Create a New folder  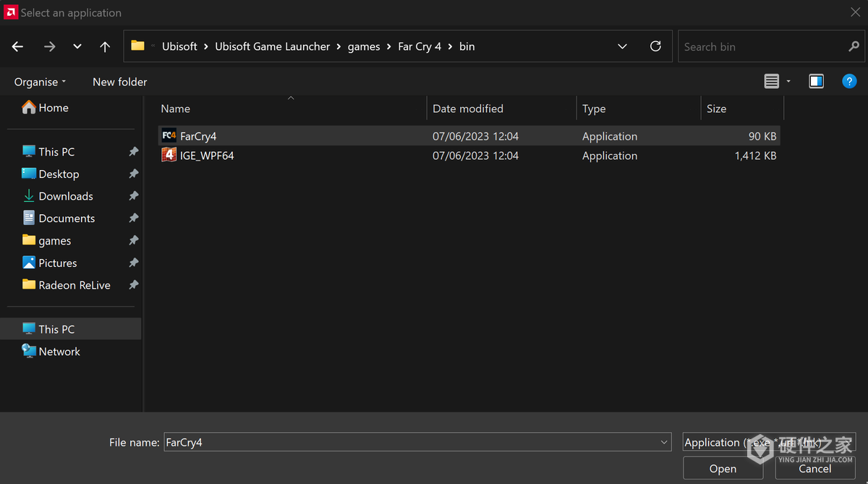(119, 82)
